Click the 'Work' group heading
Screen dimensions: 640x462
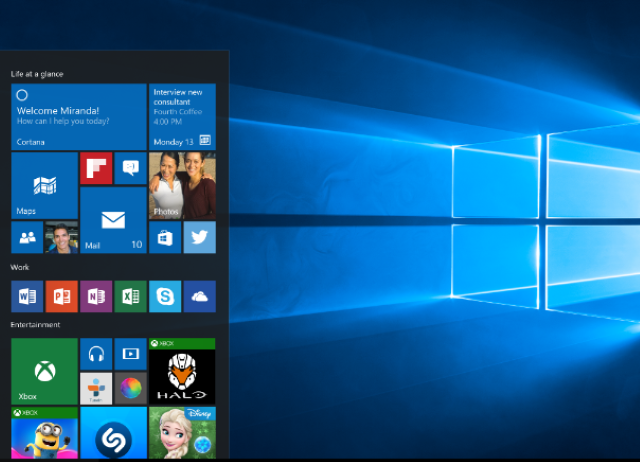(x=20, y=267)
